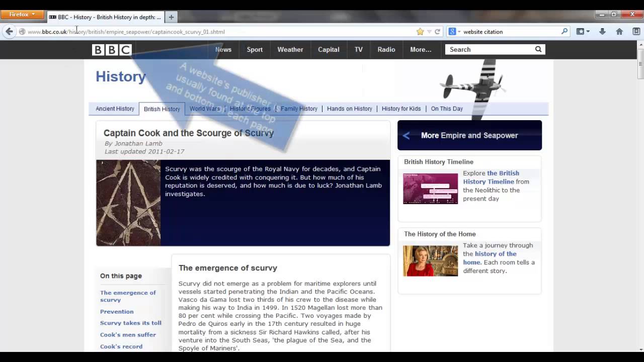
Task: Open the bookmarks menu toolbar icon
Action: 583,32
